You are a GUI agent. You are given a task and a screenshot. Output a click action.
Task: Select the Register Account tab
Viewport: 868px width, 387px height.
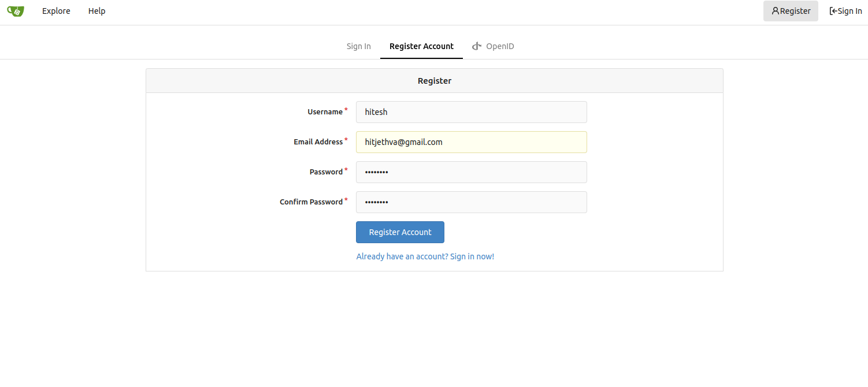[x=421, y=46]
